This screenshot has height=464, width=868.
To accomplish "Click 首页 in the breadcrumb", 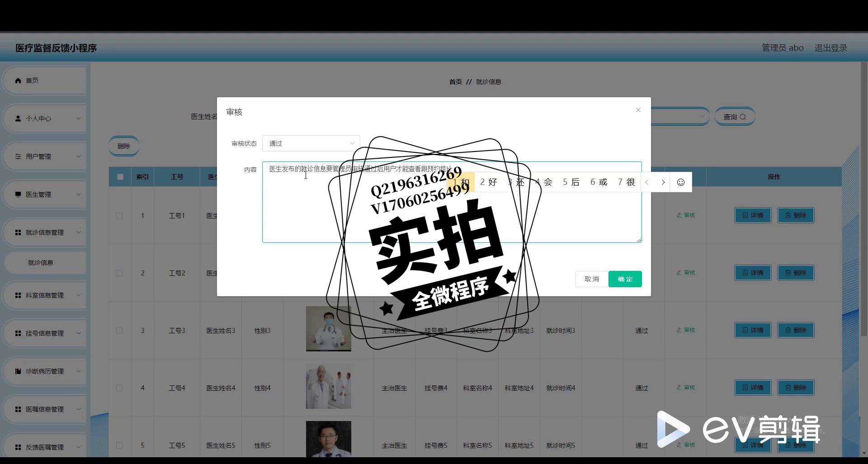I will (456, 82).
